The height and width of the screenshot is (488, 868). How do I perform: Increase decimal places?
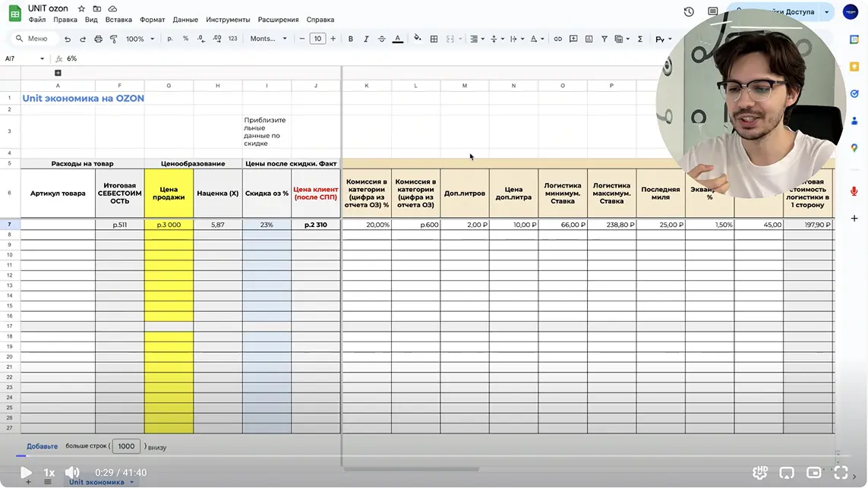tap(217, 39)
